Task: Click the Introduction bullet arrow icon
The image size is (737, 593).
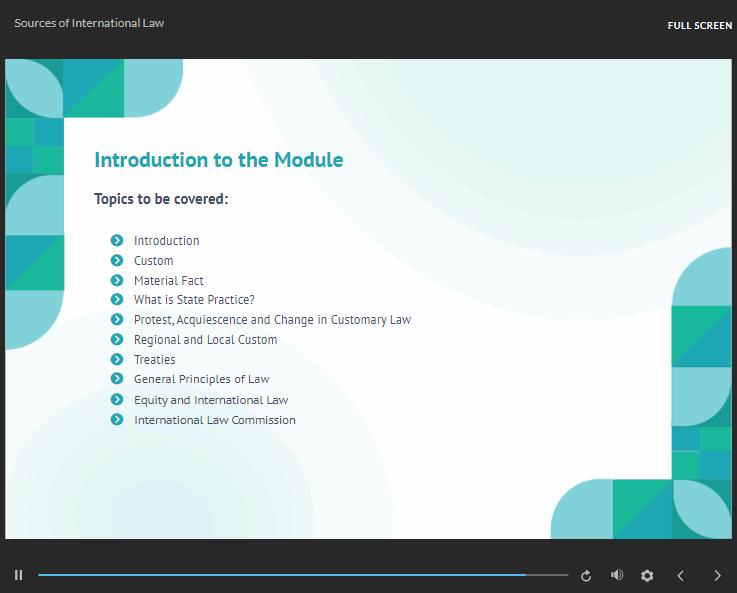Action: coord(117,241)
